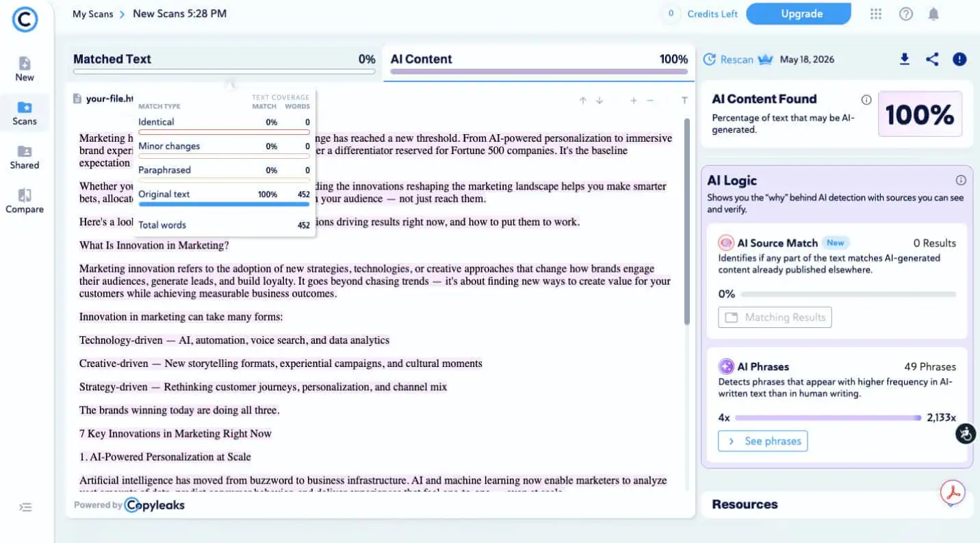The image size is (980, 543).
Task: Click the Matching Results button
Action: pyautogui.click(x=775, y=317)
